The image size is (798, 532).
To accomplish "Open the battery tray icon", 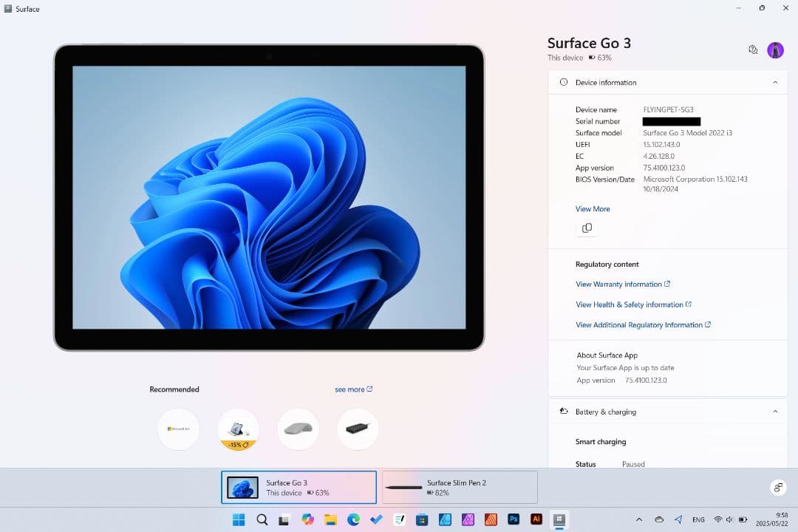I will pyautogui.click(x=743, y=519).
